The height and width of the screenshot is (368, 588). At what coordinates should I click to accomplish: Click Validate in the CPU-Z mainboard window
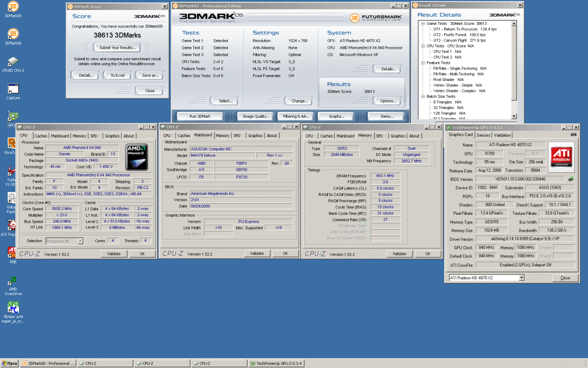(257, 253)
